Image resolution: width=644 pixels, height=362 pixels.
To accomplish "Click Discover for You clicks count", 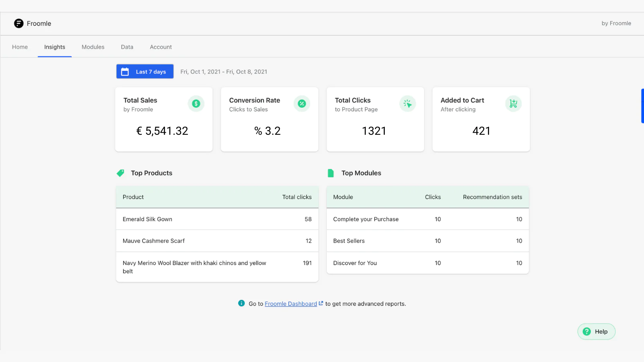I will [x=438, y=263].
